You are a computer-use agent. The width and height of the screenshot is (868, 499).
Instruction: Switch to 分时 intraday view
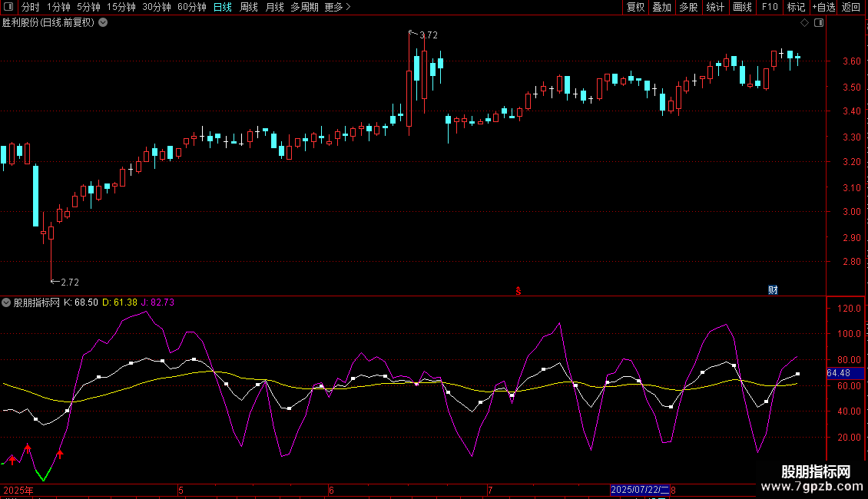pos(31,7)
